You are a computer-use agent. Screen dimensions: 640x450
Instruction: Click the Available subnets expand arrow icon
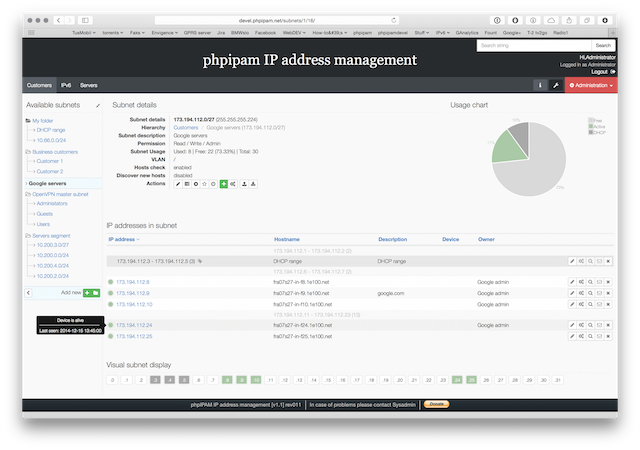[x=98, y=105]
